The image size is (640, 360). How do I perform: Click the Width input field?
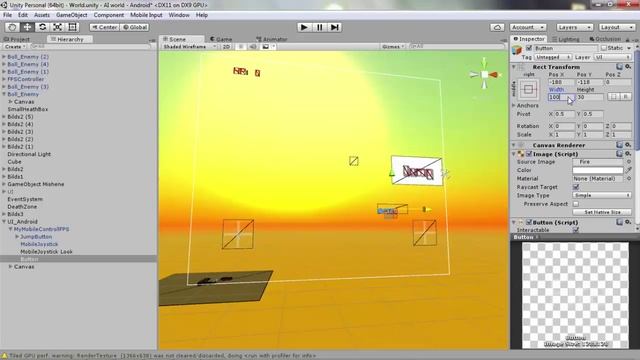(561, 97)
